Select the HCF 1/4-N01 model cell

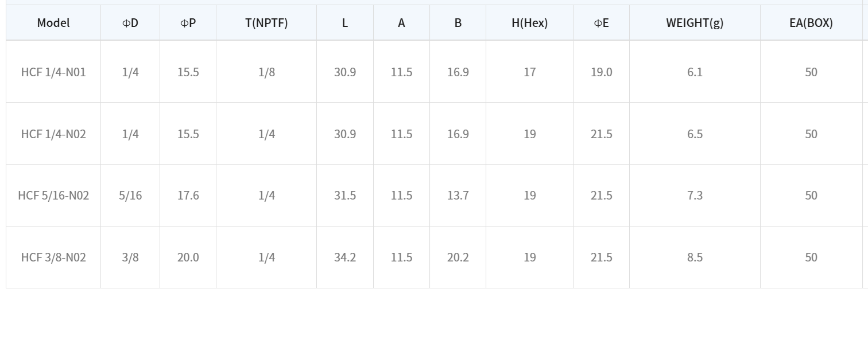coord(53,72)
